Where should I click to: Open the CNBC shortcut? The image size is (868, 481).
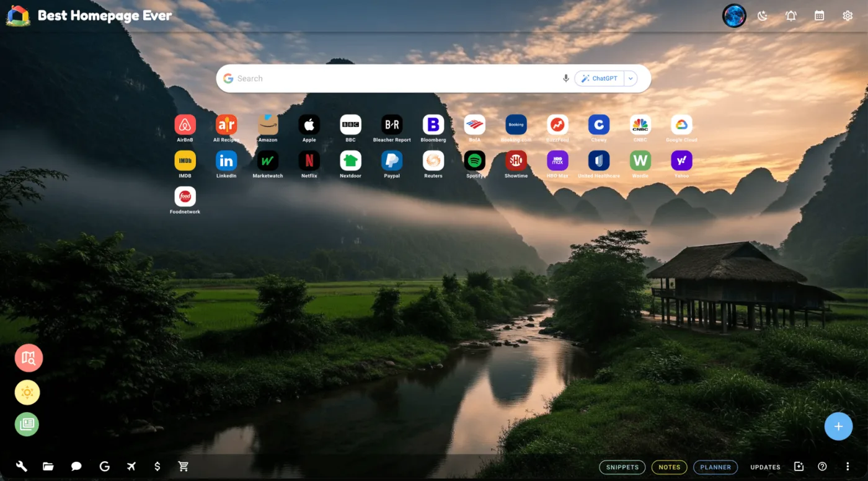(x=640, y=125)
